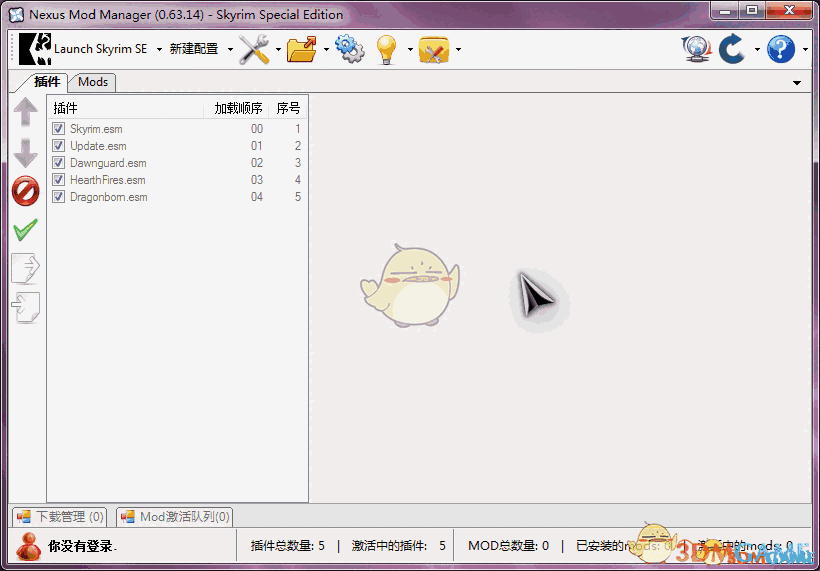The height and width of the screenshot is (571, 820).
Task: Toggle the HearthFires.esm checkbox
Action: (58, 180)
